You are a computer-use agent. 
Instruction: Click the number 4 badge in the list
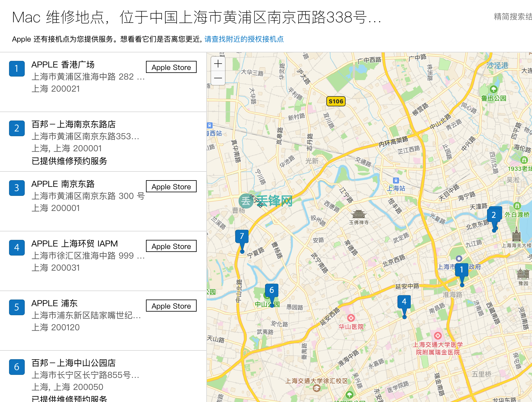pos(17,248)
